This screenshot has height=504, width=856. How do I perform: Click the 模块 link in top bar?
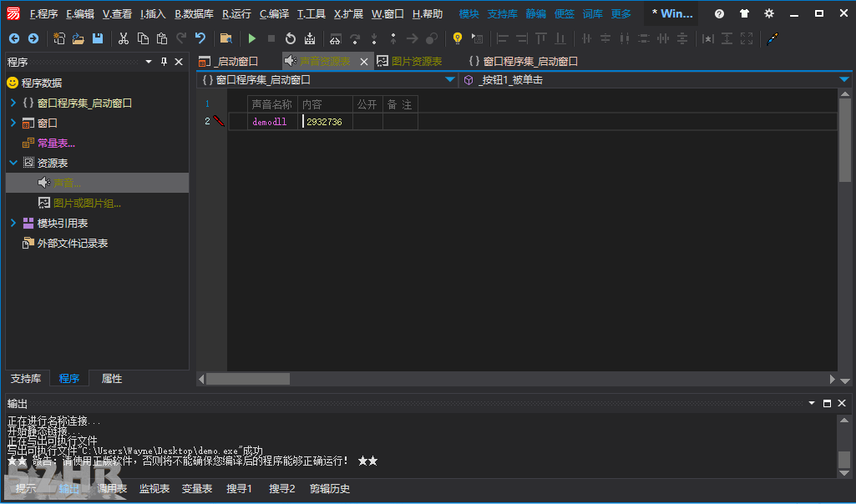tap(469, 13)
